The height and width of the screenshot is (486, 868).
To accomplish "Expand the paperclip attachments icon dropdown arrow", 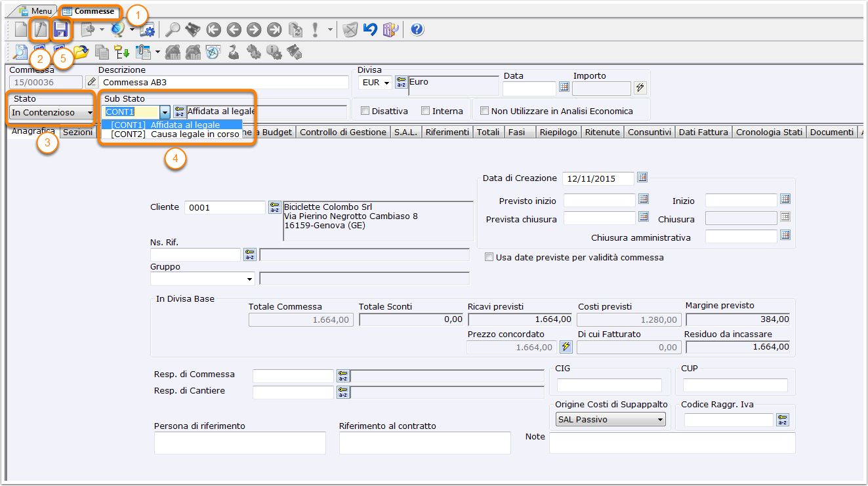I will click(158, 52).
